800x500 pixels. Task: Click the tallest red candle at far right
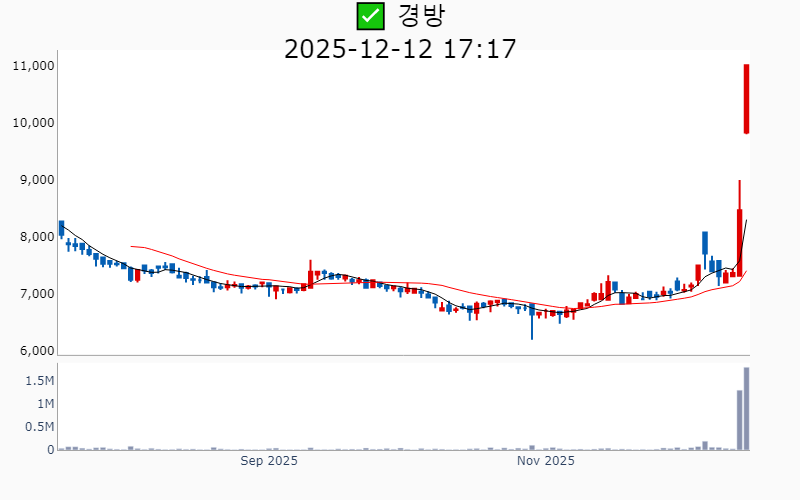[x=746, y=98]
